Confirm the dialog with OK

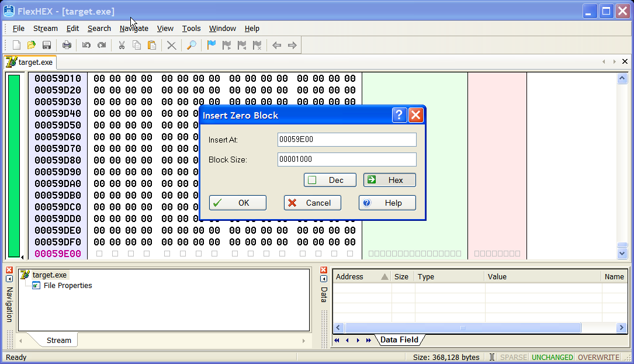[238, 203]
